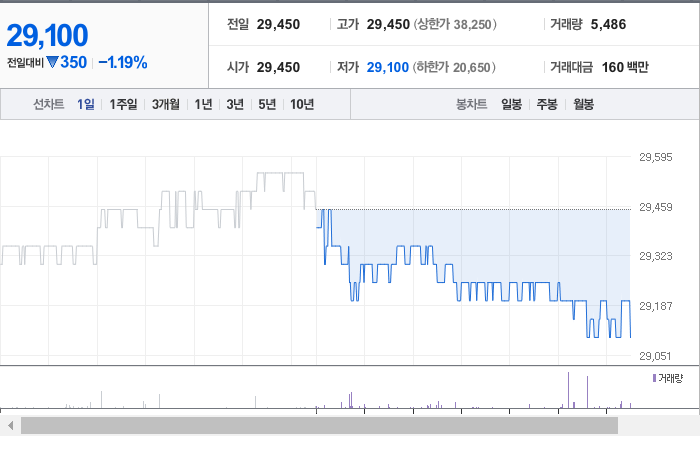This screenshot has height=450, width=700.
Task: Click the 하한가 20,650 text
Action: (454, 67)
